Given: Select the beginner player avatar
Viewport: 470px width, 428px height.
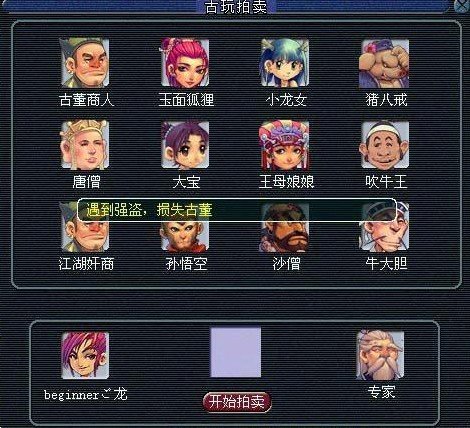Looking at the screenshot, I should coord(85,355).
